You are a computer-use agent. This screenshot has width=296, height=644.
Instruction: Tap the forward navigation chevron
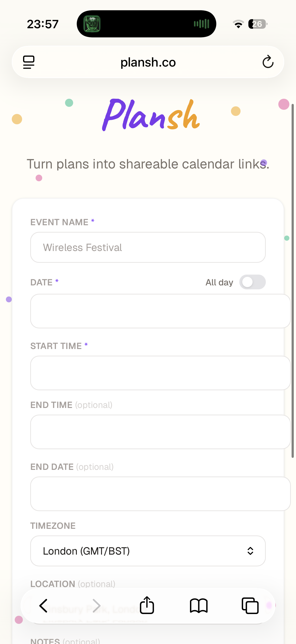coord(96,605)
